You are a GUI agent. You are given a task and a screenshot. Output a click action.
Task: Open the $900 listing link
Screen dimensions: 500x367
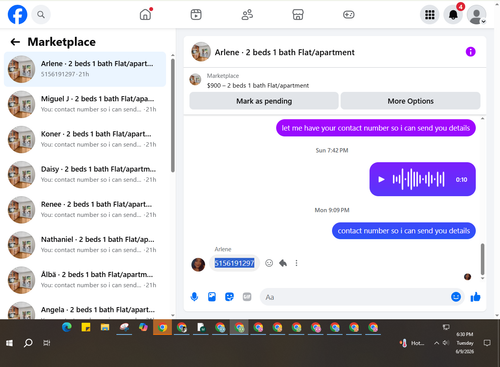coord(258,85)
